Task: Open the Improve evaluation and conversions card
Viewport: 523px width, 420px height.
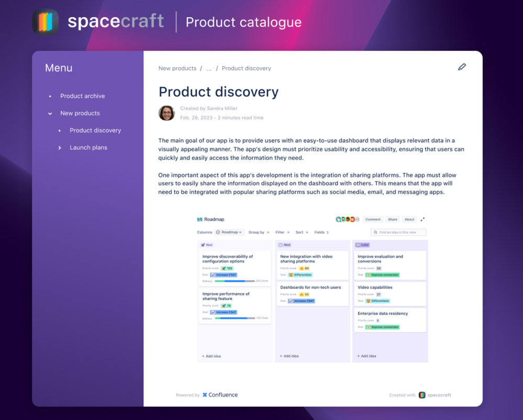Action: 390,266
